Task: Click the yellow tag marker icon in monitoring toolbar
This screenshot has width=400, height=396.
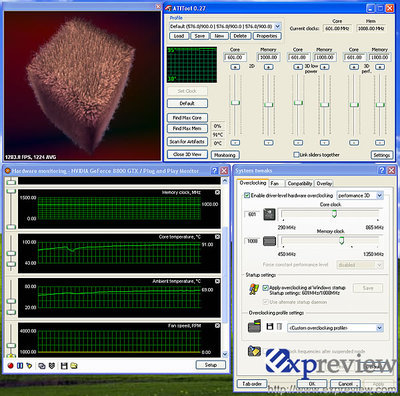Action: pos(29,366)
